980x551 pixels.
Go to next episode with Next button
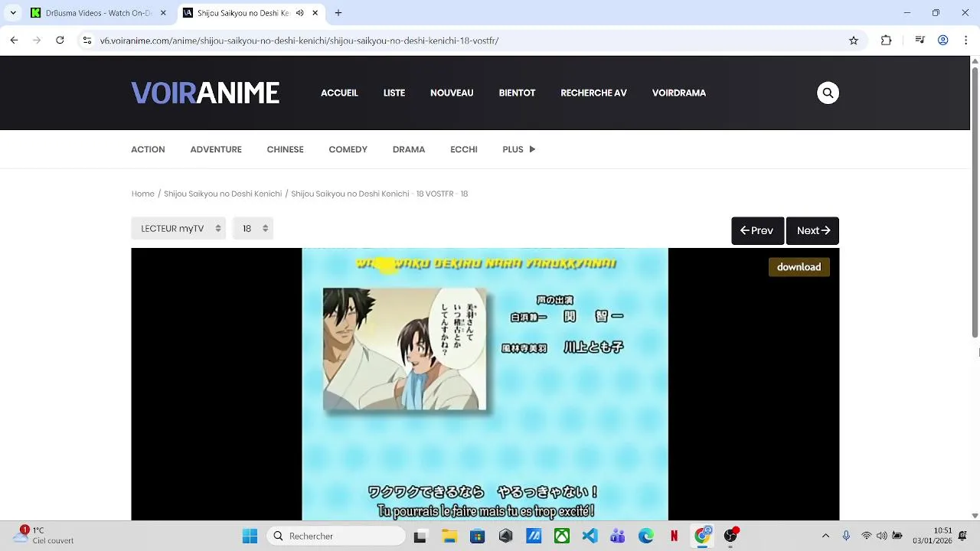click(812, 230)
